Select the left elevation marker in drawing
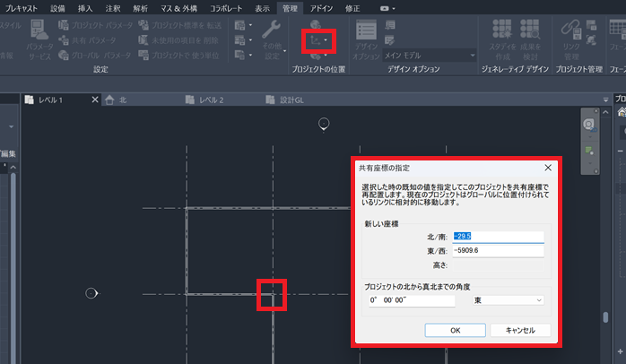 (91, 293)
